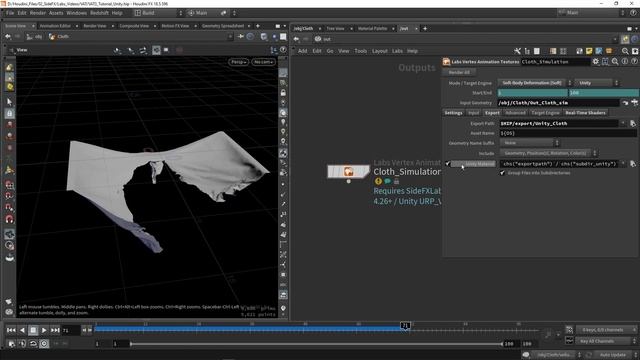Click the obj level in path bar
This screenshot has width=640, height=360.
[x=34, y=36]
